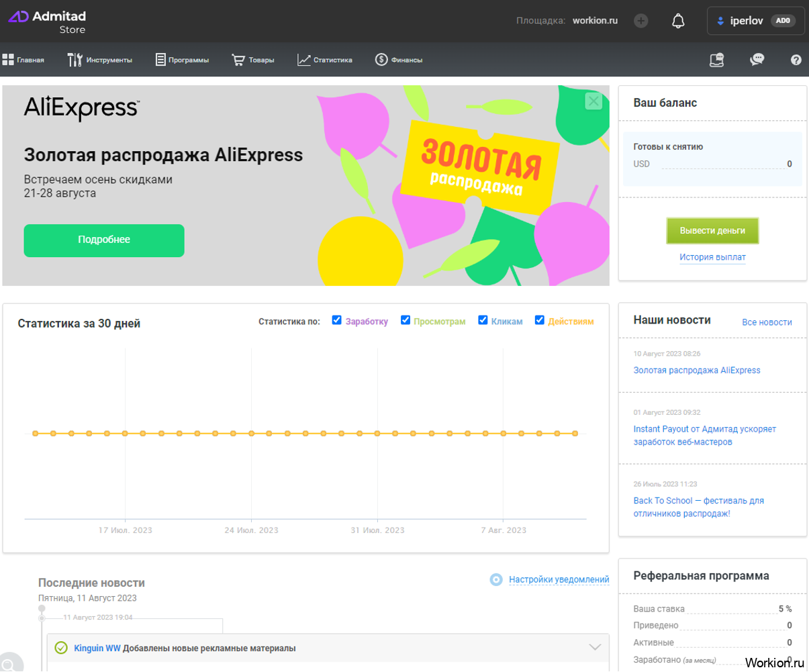Click the Инструменты tools icon
The height and width of the screenshot is (672, 809).
(x=75, y=60)
